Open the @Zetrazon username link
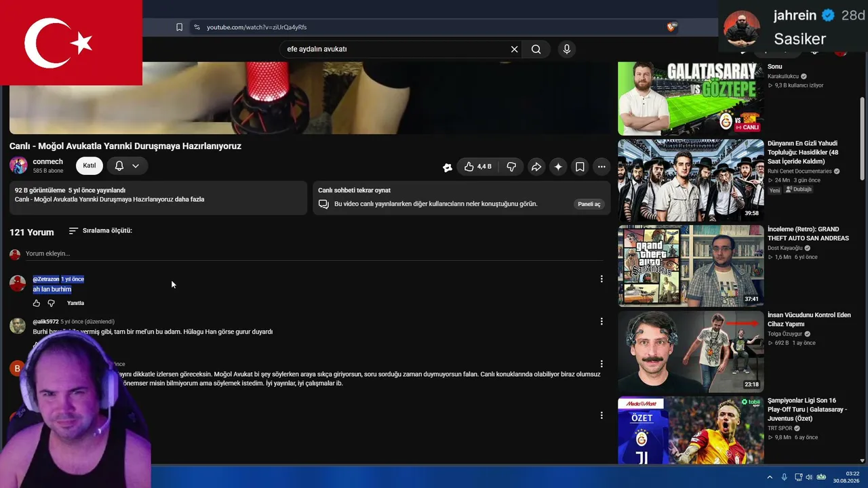 click(x=46, y=279)
